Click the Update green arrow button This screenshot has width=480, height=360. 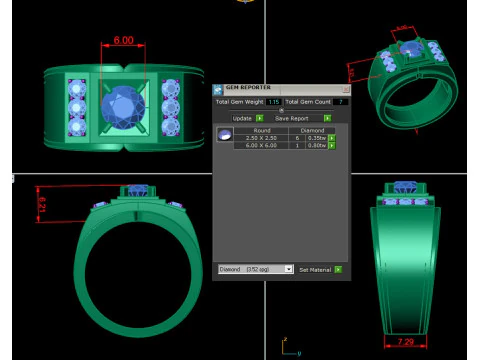pyautogui.click(x=260, y=118)
